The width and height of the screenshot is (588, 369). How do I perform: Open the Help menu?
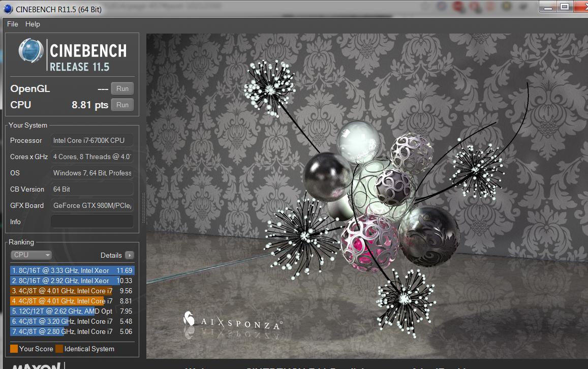pyautogui.click(x=33, y=24)
